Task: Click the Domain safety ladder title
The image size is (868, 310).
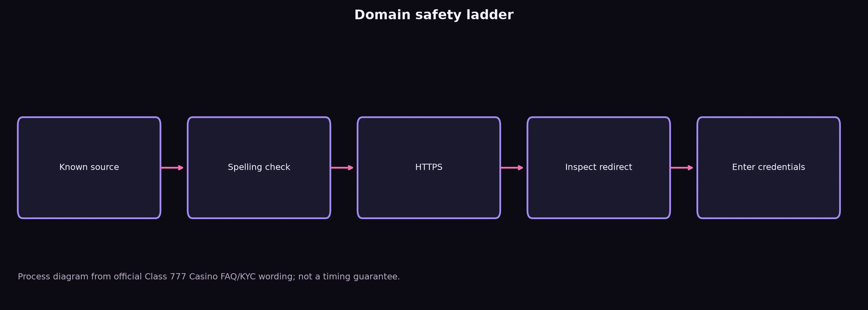Action: 434,15
